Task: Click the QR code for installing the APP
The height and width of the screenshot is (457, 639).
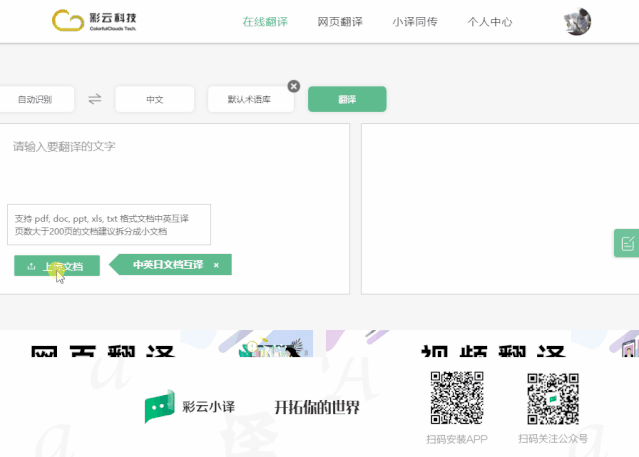Action: tap(456, 398)
